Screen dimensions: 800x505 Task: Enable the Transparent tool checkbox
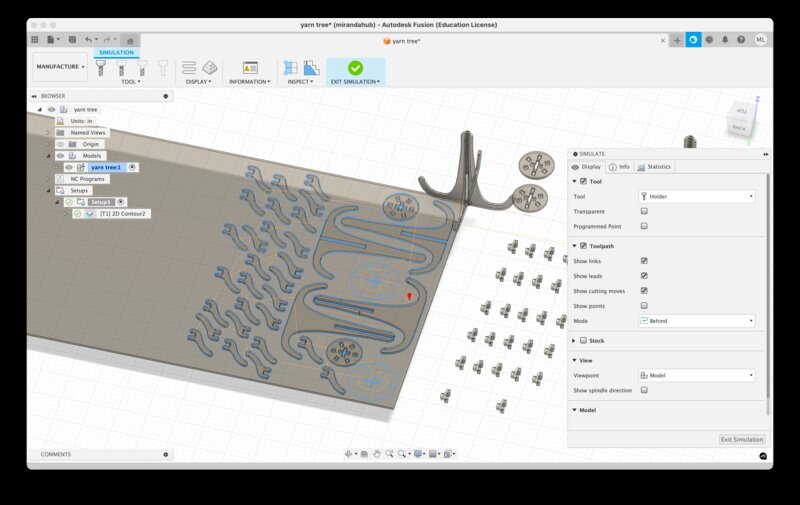click(644, 212)
